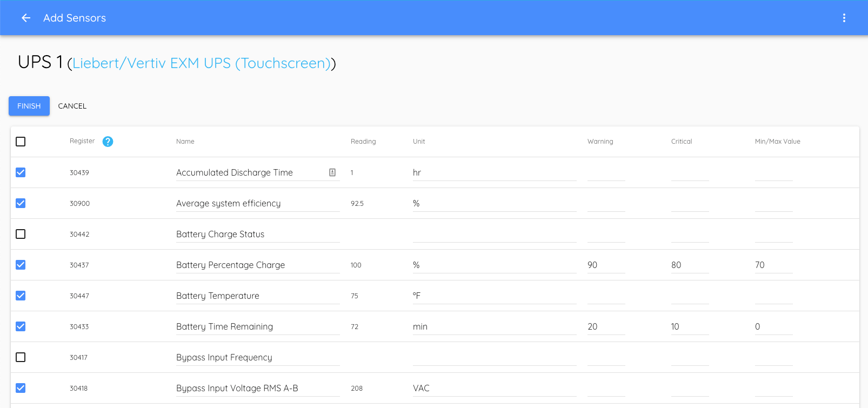Edit the unit field showing VAC
The height and width of the screenshot is (408, 868).
click(x=493, y=388)
